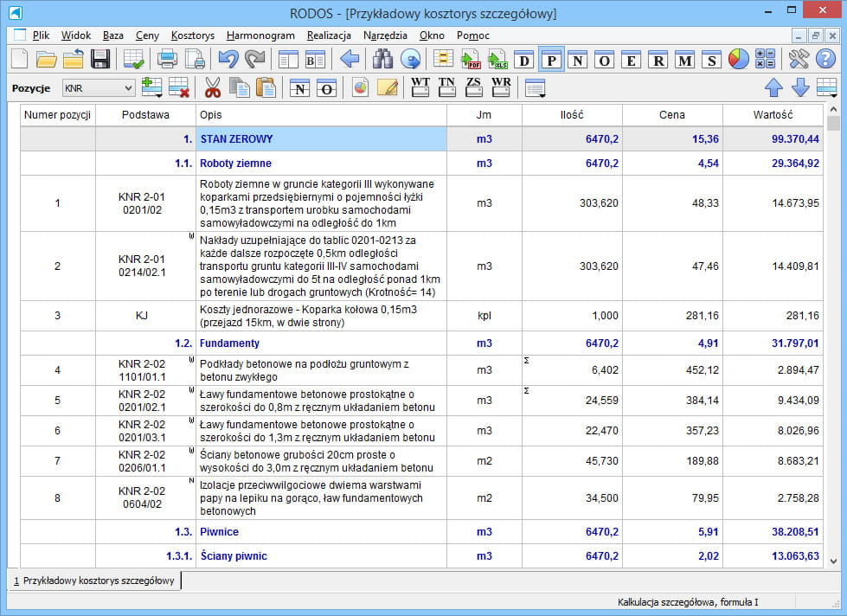847x616 pixels.
Task: Click the scissors cut icon
Action: click(213, 87)
